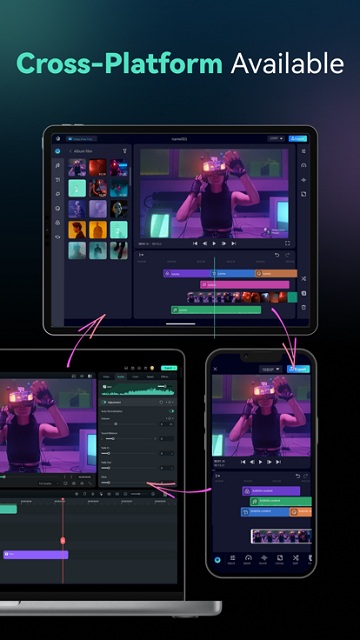The image size is (360, 640).
Task: Select the blue Subtitle content clip on phone
Action: click(x=265, y=512)
